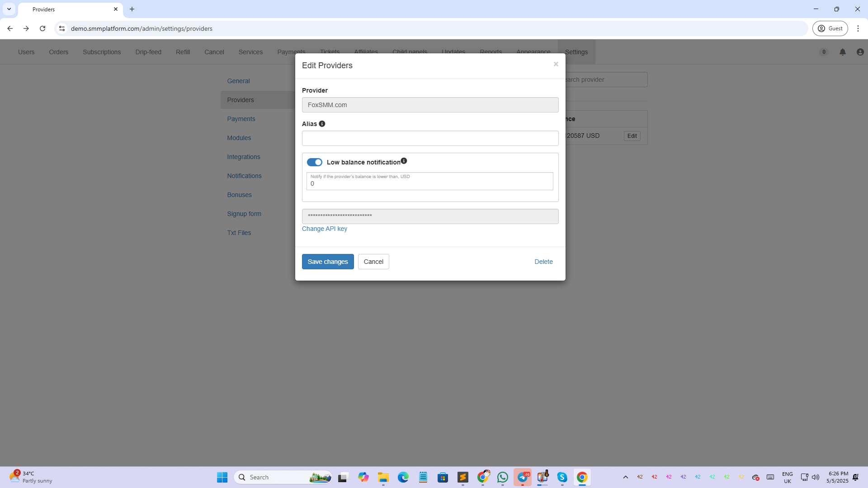Click the Delete provider link
The width and height of the screenshot is (868, 488).
[543, 262]
